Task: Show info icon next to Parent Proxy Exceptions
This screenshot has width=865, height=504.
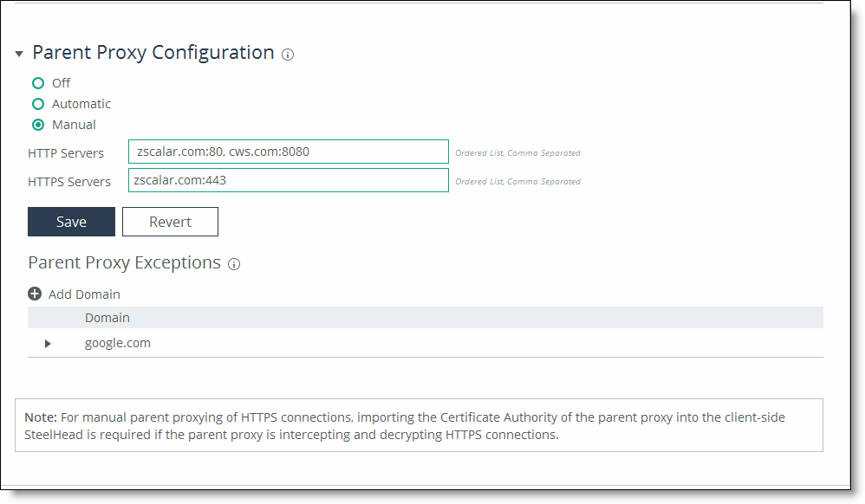Action: pos(234,264)
